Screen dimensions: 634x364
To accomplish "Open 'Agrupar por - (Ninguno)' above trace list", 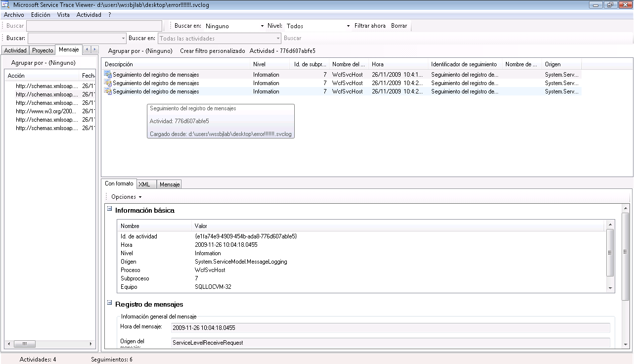I will pyautogui.click(x=140, y=51).
